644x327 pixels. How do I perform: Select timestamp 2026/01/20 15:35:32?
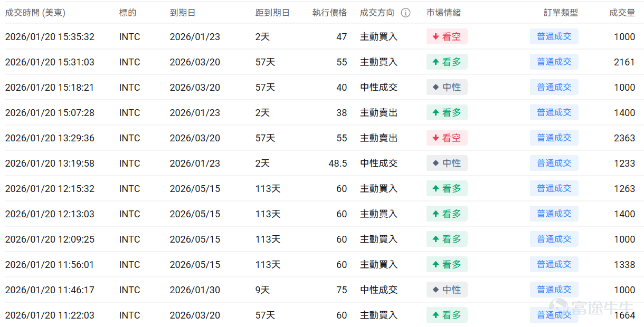50,37
